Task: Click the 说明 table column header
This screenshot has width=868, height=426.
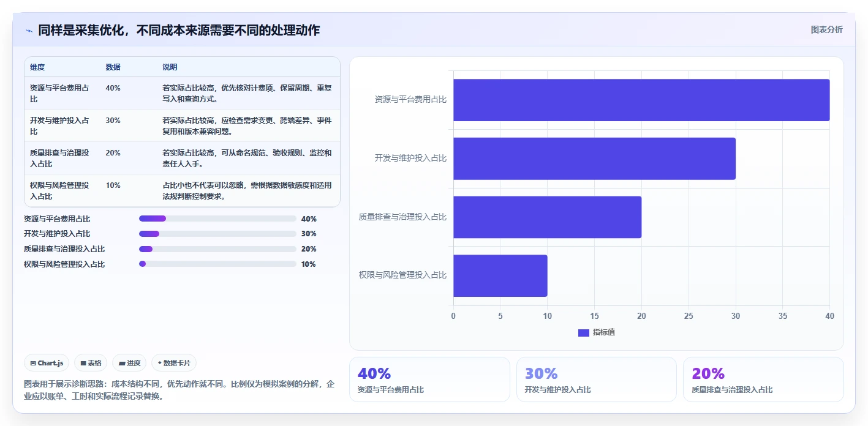Action: (x=170, y=67)
